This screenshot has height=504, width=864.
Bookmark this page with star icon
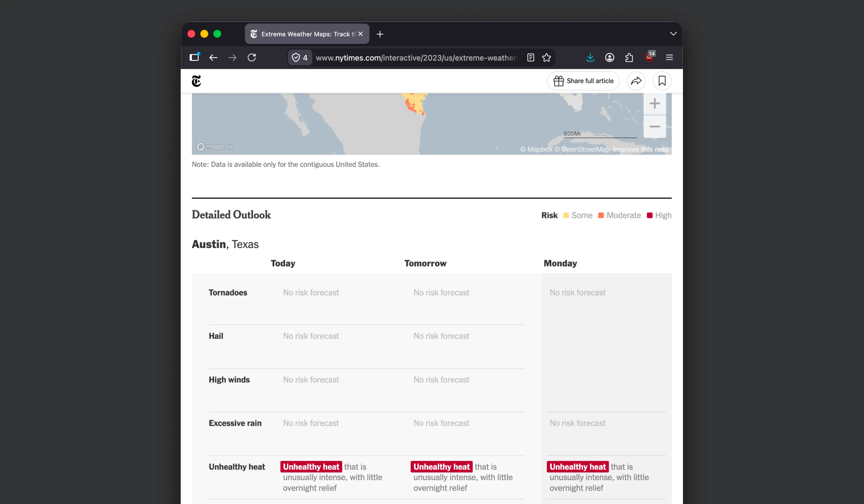pyautogui.click(x=546, y=58)
